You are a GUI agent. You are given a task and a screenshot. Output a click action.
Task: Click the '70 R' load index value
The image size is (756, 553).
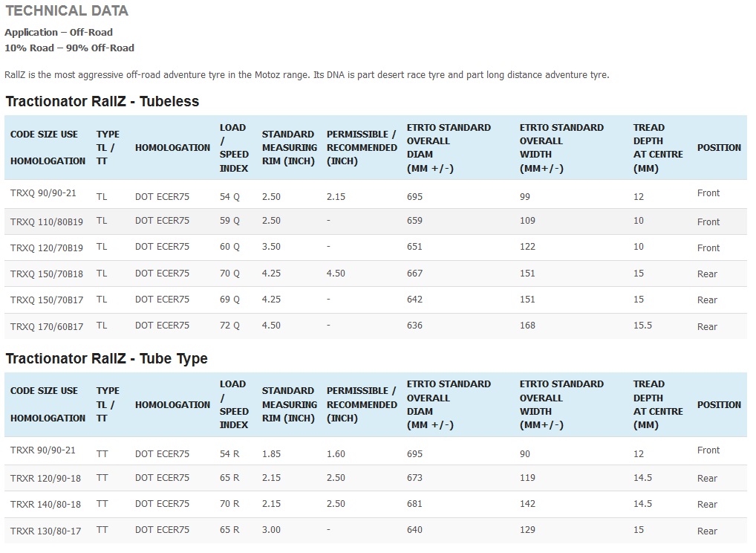pos(230,504)
